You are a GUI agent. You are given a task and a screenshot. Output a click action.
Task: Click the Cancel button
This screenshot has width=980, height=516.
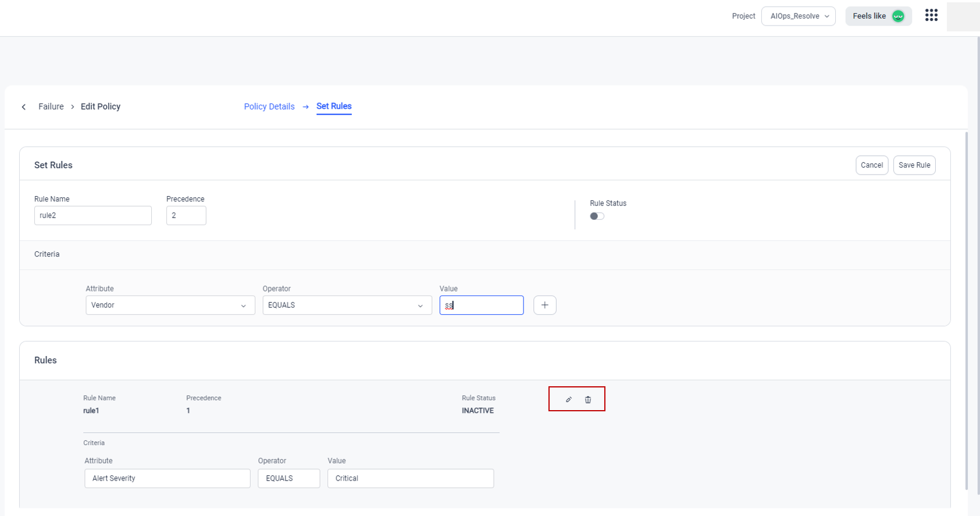[x=871, y=165]
